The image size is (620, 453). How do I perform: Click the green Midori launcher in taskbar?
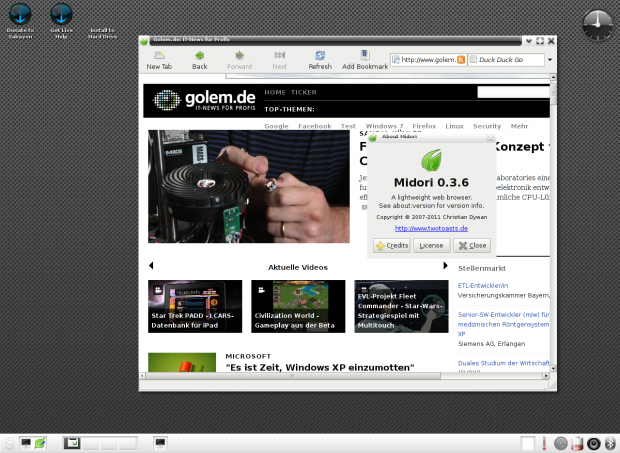point(40,444)
